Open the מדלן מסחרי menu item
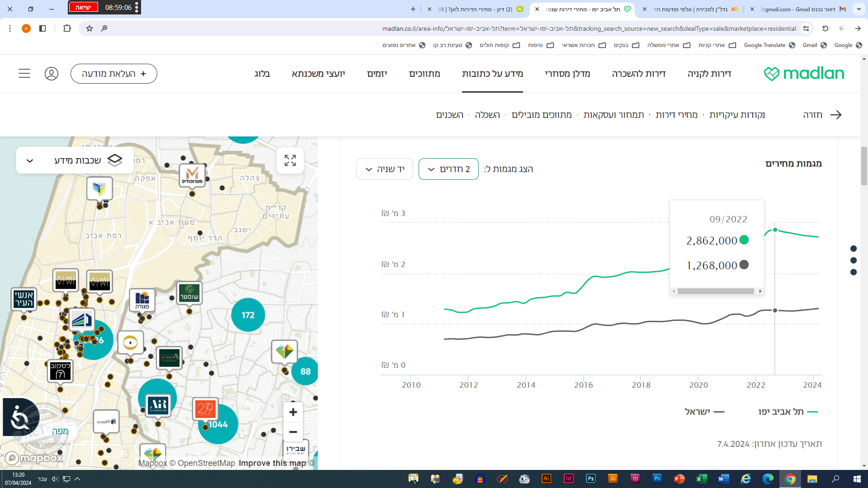 click(x=567, y=74)
